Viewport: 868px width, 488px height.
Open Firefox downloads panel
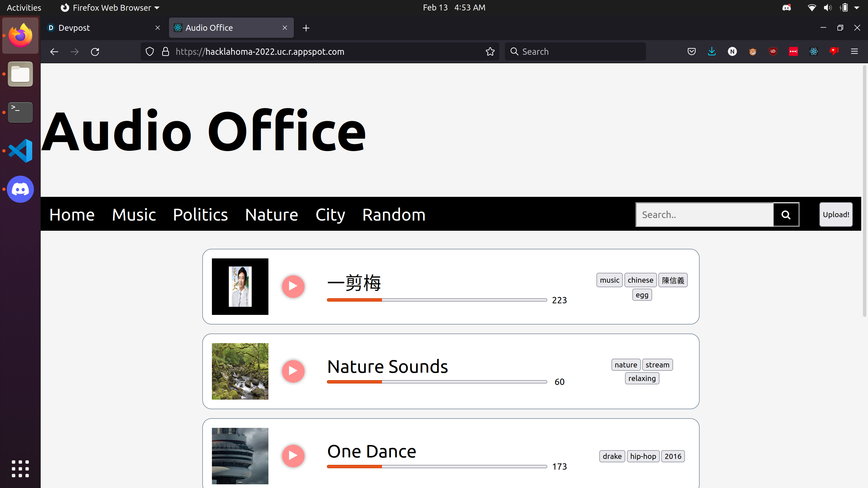point(712,51)
